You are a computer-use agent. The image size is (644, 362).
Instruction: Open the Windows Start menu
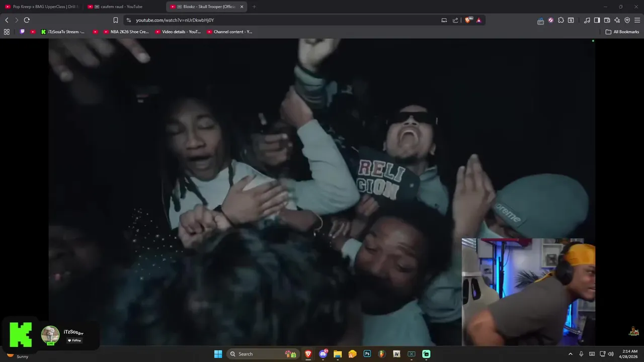218,354
